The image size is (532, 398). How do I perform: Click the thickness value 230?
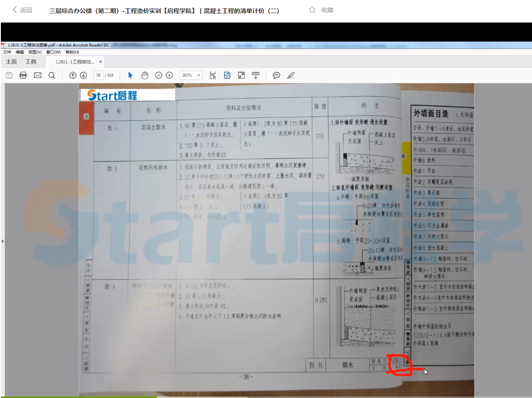click(x=320, y=177)
